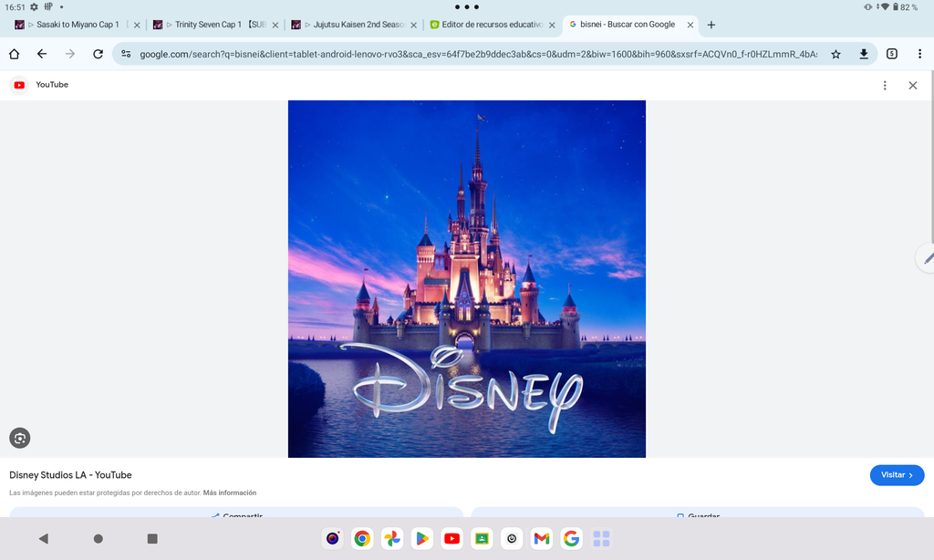Open Chrome's three-dot menu
The height and width of the screenshot is (560, 934).
click(919, 54)
